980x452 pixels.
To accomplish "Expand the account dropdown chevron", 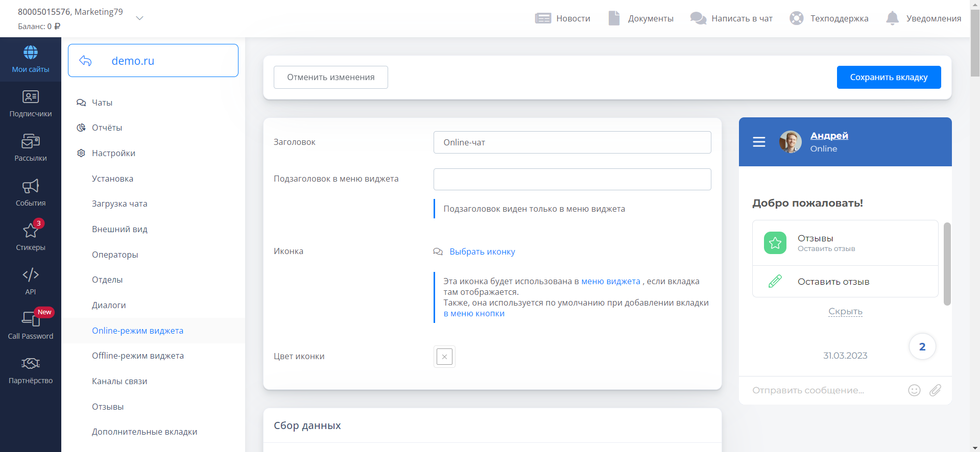I will [x=139, y=18].
